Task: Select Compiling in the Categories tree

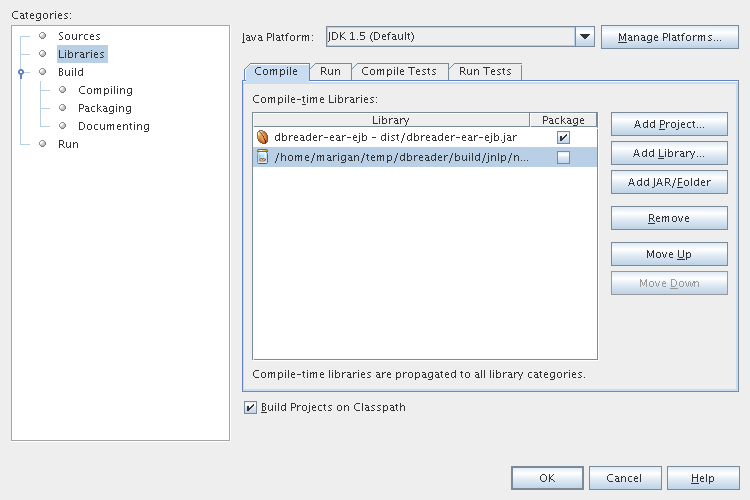Action: [105, 90]
